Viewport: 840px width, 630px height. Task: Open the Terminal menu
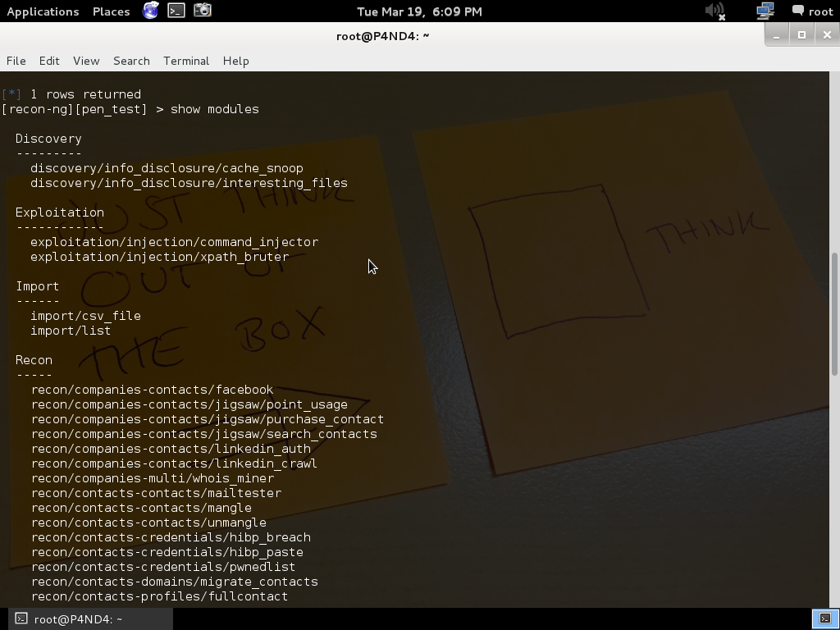coord(186,61)
